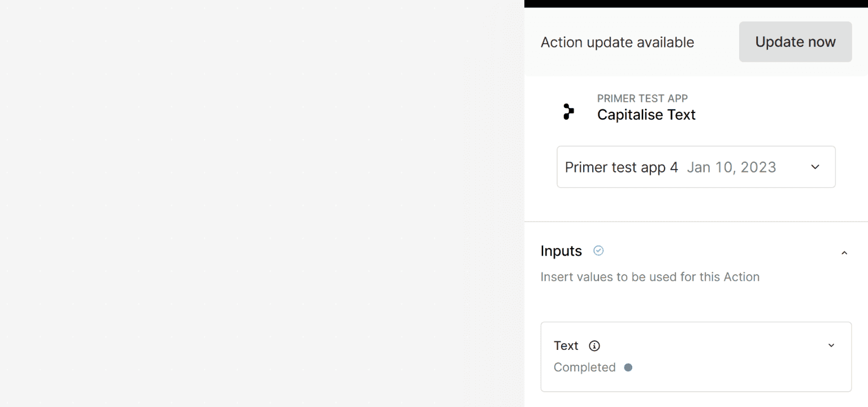This screenshot has width=868, height=407.
Task: Collapse the Inputs section chevron
Action: (x=844, y=253)
